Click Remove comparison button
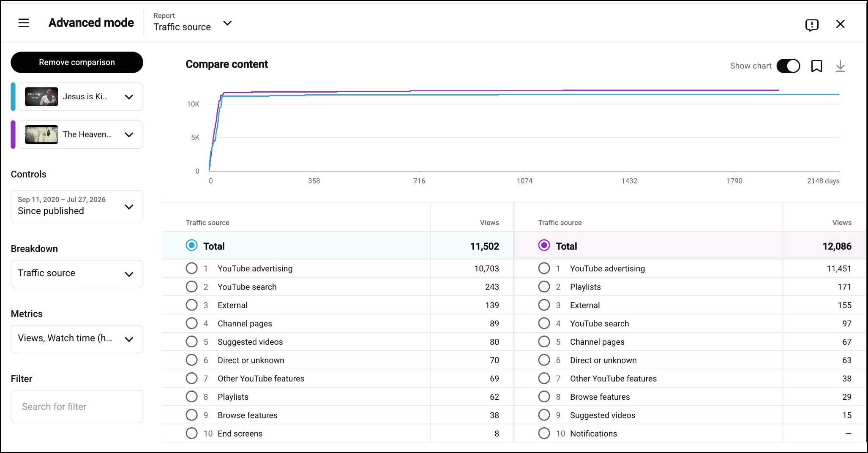This screenshot has width=868, height=453. 77,62
